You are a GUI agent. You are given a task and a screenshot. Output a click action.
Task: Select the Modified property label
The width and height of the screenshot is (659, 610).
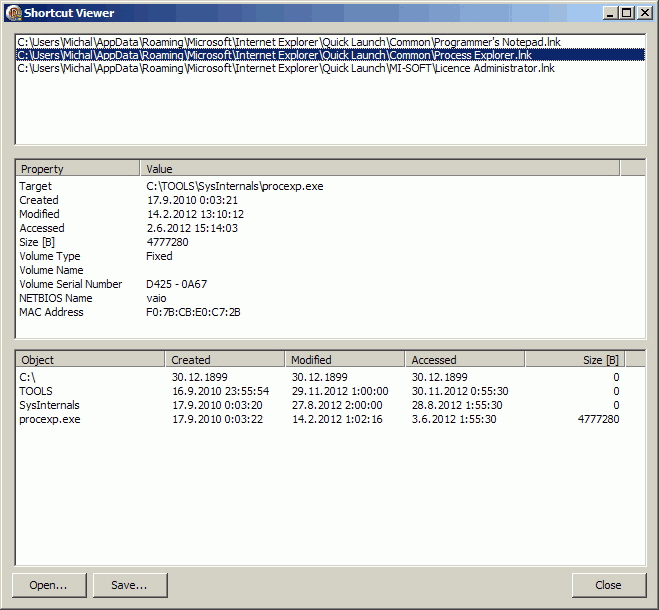39,214
